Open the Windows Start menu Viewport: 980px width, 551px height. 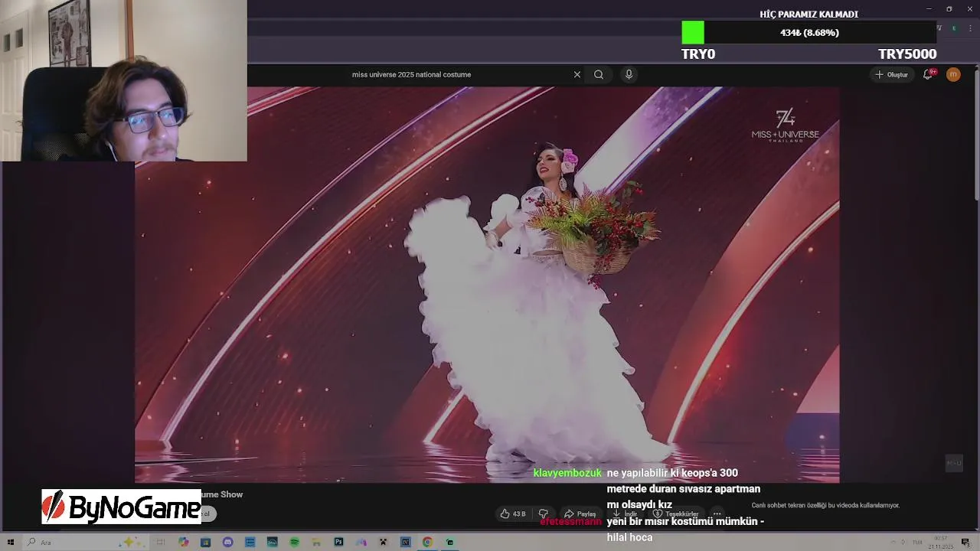pos(11,542)
